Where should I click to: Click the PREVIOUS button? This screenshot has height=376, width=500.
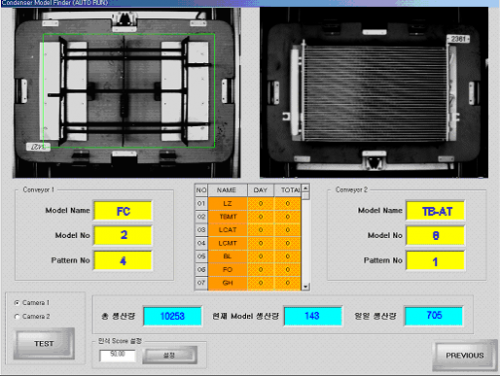click(x=465, y=355)
